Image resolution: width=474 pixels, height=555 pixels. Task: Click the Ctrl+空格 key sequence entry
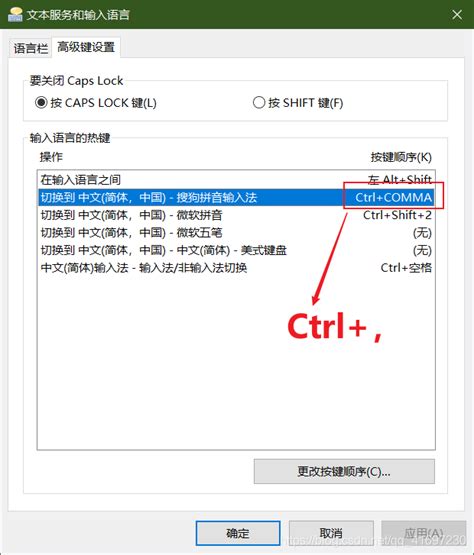406,268
